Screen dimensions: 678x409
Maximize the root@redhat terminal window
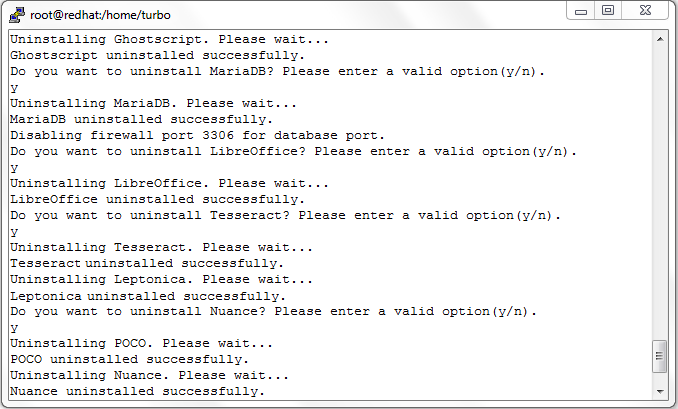608,10
